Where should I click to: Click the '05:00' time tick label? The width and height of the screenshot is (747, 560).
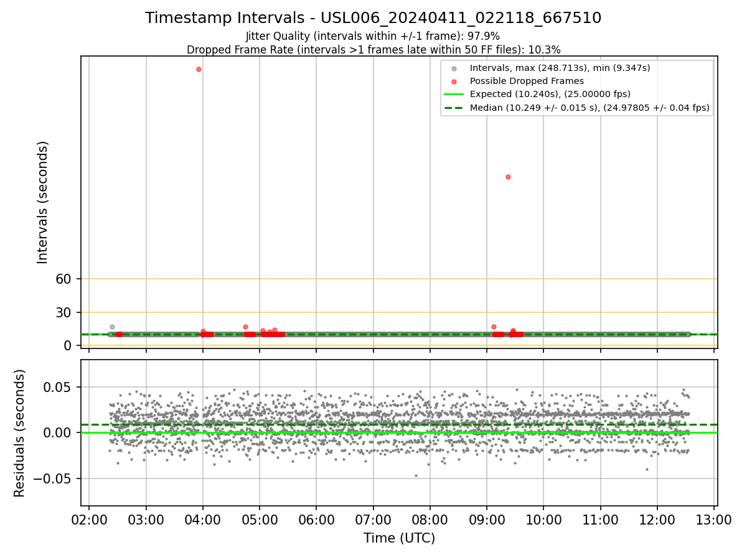260,520
